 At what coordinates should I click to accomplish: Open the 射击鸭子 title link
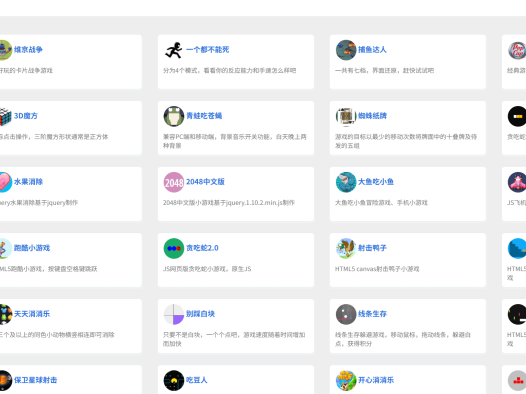[372, 248]
